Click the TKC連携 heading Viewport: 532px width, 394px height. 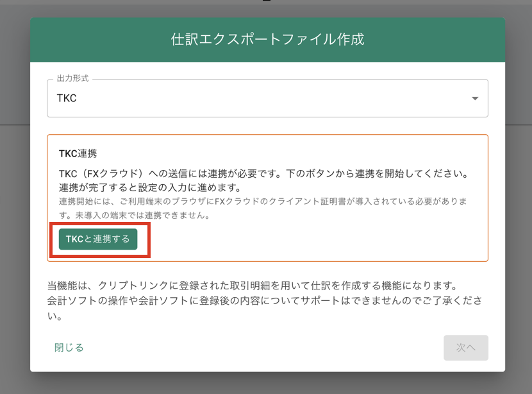coord(78,153)
